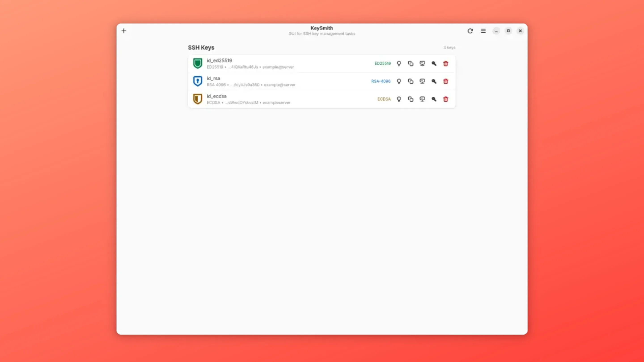Delete the id_ed25519 key
Image resolution: width=644 pixels, height=362 pixels.
tap(445, 63)
